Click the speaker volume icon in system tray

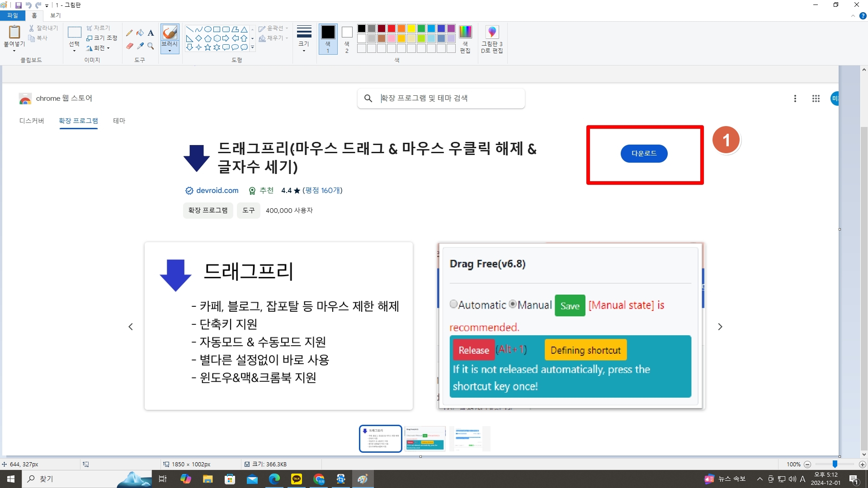(x=792, y=479)
